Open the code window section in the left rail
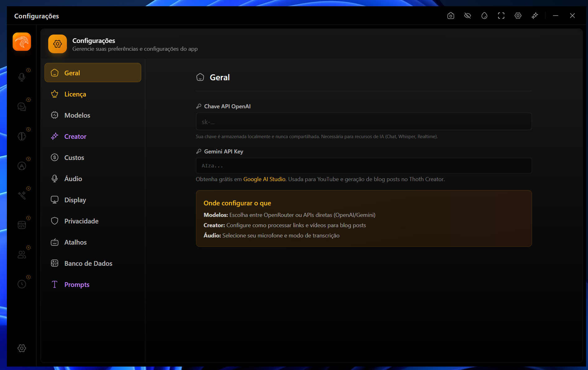Viewport: 588px width, 370px height. (x=22, y=225)
